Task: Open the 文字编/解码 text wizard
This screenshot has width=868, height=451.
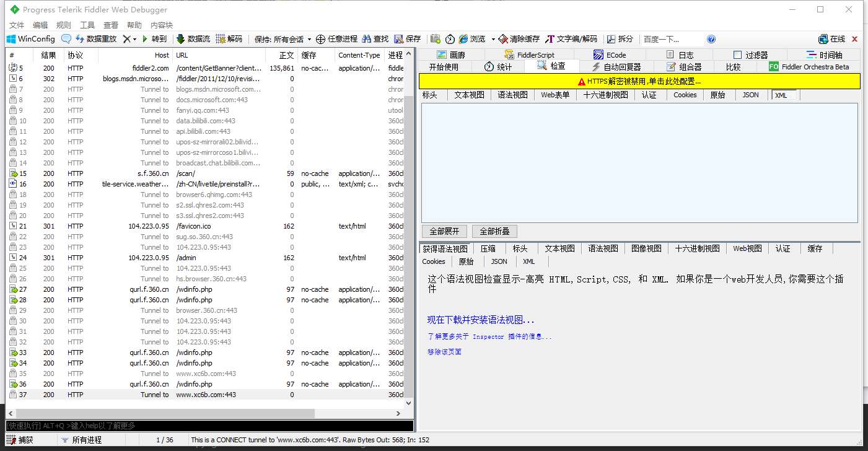Action: tap(571, 39)
